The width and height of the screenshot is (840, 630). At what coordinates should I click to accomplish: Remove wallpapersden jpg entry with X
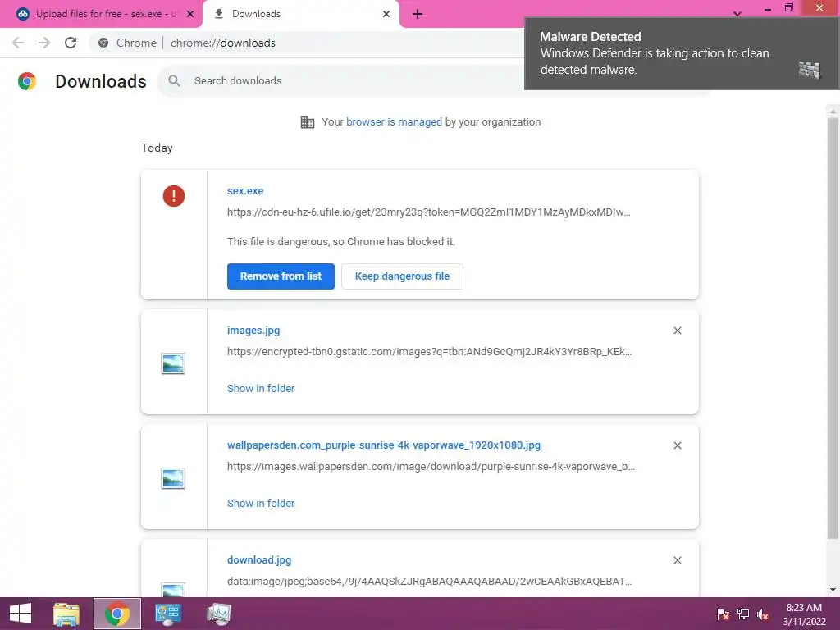(677, 445)
